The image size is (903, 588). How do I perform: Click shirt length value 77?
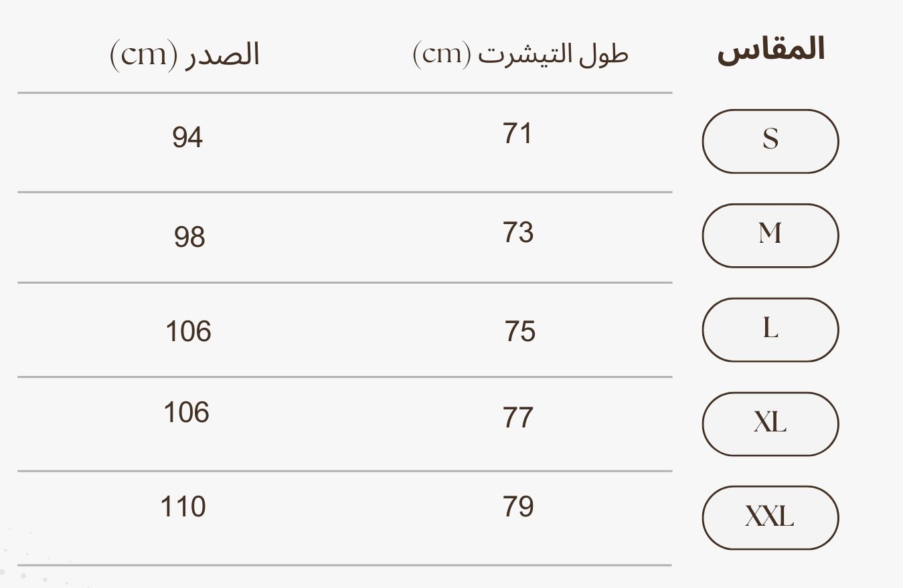[x=518, y=417]
